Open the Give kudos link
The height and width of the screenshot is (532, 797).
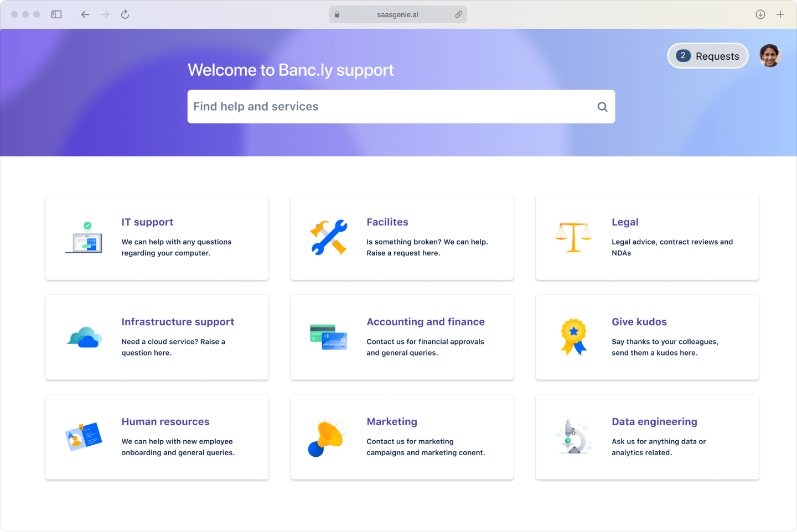tap(639, 322)
